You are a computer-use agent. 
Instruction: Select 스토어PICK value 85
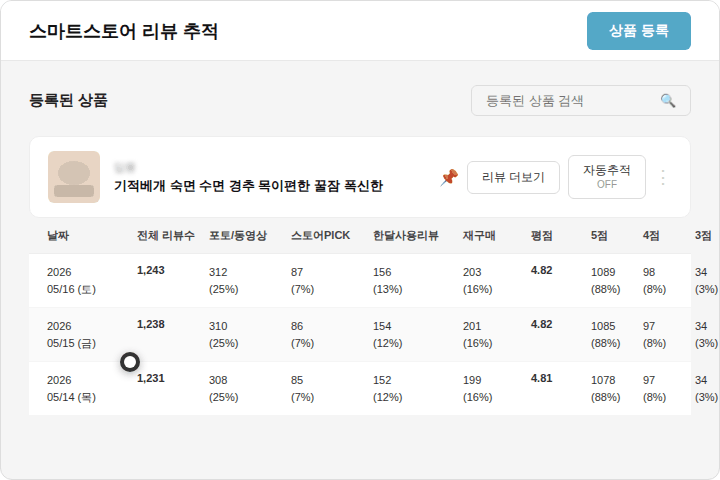pos(297,380)
